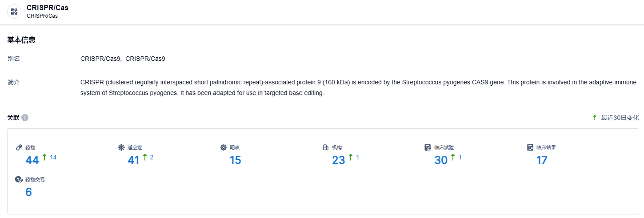
Task: Open the 41 indications count
Action: click(x=134, y=160)
